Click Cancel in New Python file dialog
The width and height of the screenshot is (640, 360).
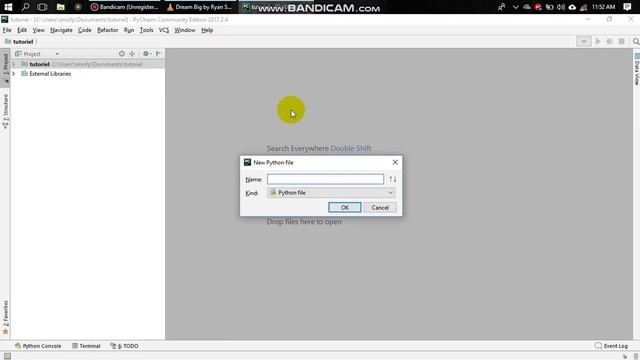380,207
